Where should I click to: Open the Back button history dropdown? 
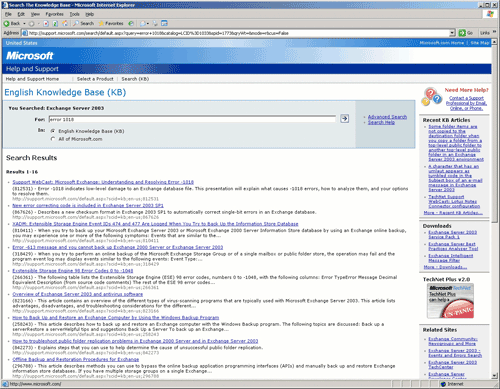click(x=24, y=24)
